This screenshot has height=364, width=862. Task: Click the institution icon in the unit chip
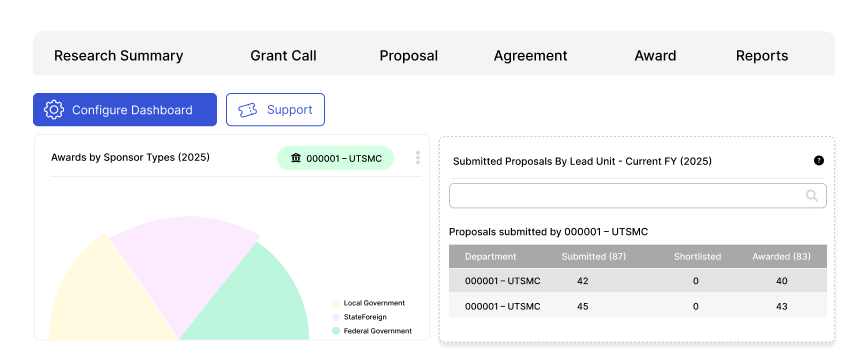296,158
